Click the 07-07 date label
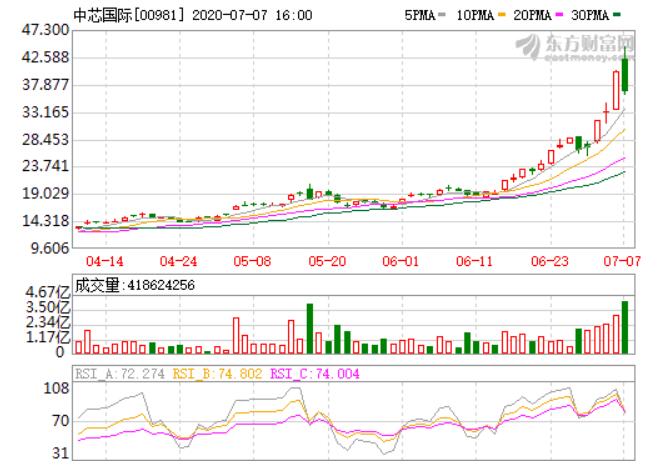 pos(622,261)
